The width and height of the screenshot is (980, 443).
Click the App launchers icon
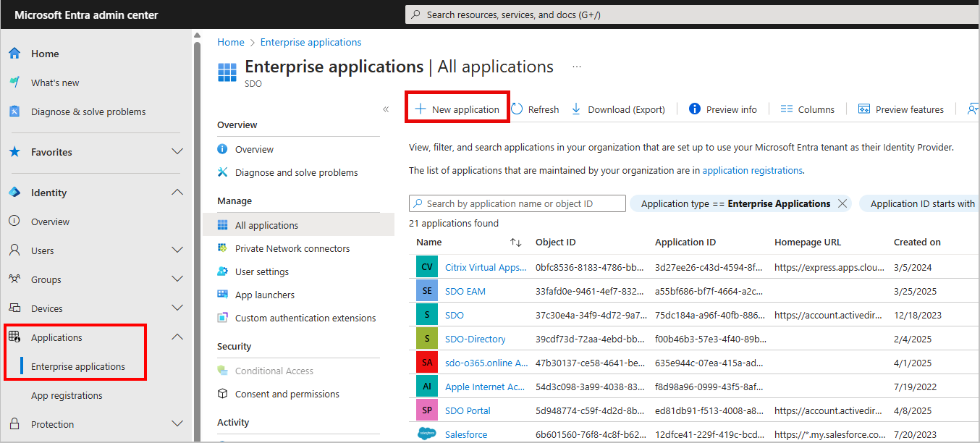coord(222,295)
